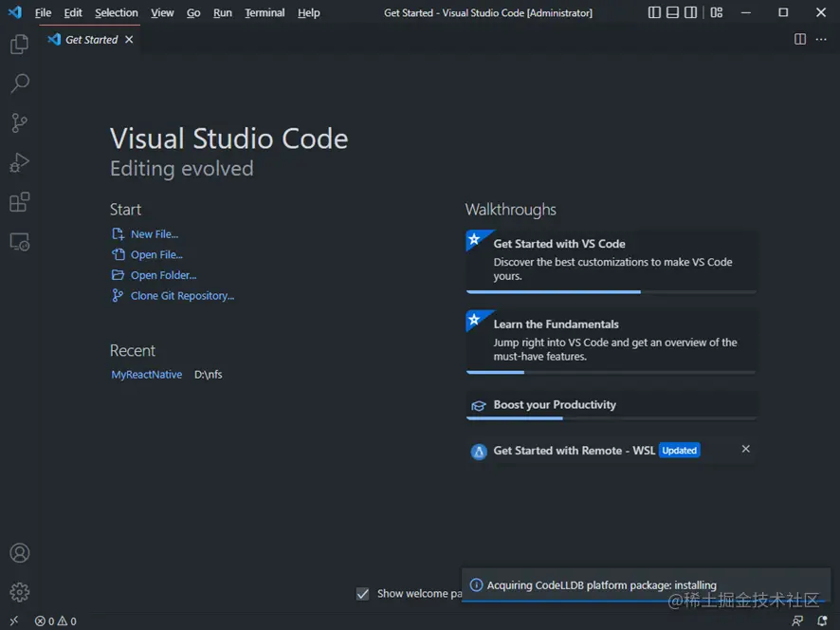Open the Terminal menu
The height and width of the screenshot is (630, 840).
265,13
